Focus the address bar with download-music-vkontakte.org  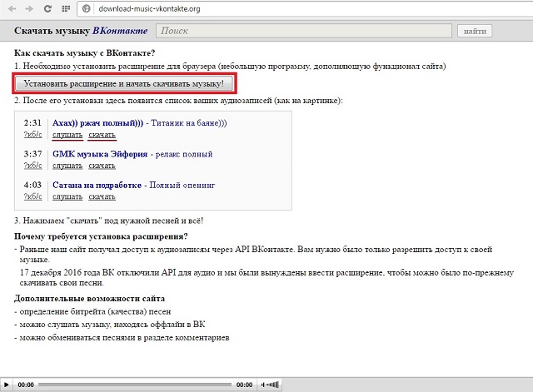coord(306,8)
